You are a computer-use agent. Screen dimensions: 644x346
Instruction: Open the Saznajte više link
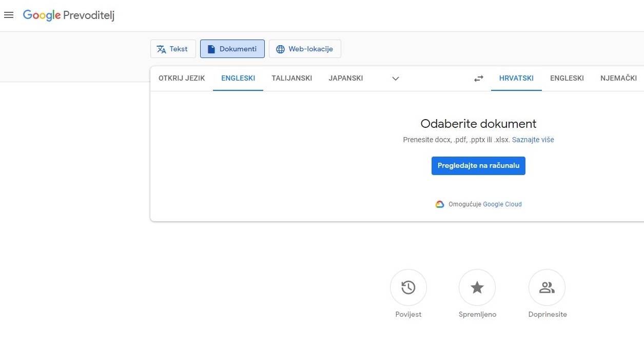(x=533, y=140)
